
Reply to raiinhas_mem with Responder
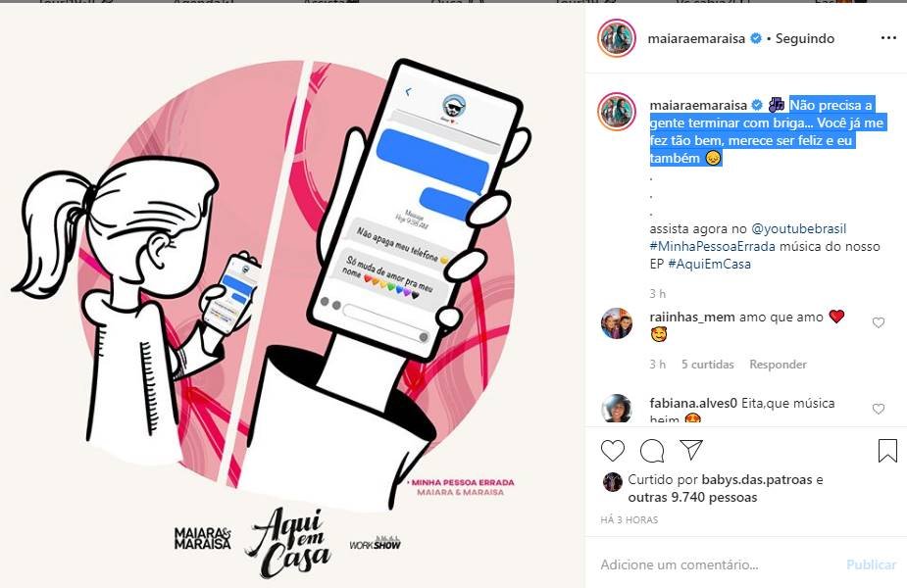click(778, 365)
